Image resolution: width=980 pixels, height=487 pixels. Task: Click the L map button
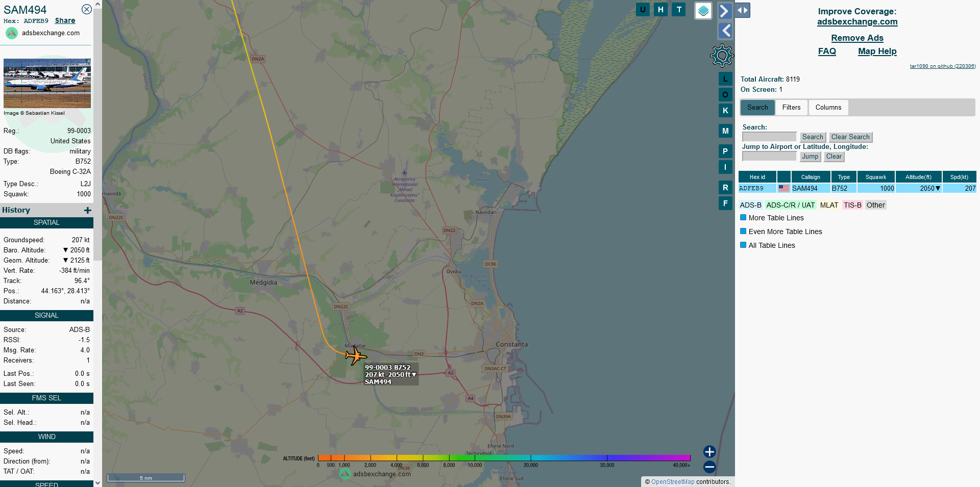pyautogui.click(x=725, y=79)
